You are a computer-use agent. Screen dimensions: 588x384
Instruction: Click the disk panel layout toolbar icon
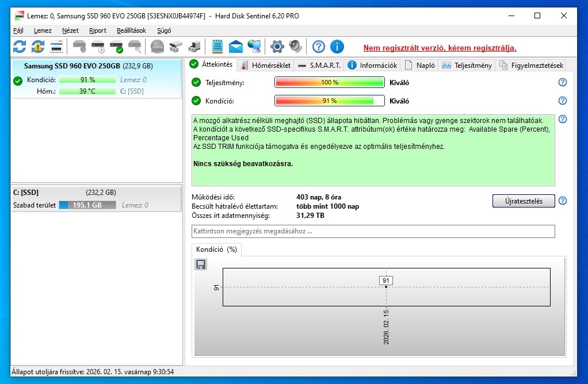(x=56, y=47)
